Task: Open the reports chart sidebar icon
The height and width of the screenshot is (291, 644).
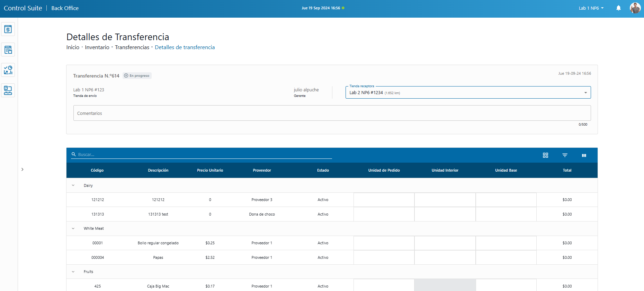Action: click(8, 70)
